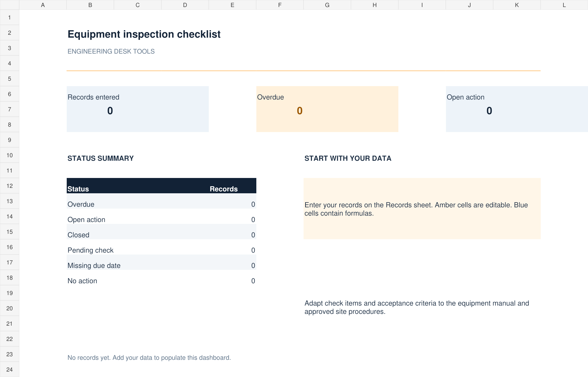Click the 'Overdue' card label
The width and height of the screenshot is (588, 377).
click(270, 97)
